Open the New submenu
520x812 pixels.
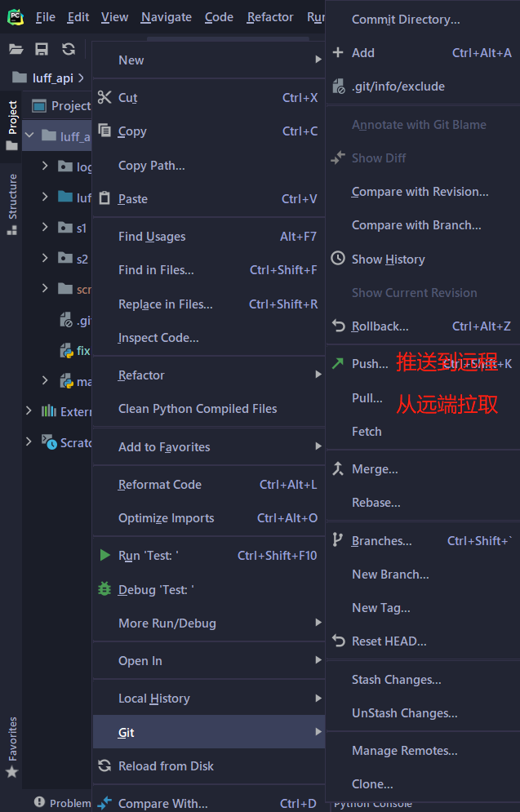209,60
